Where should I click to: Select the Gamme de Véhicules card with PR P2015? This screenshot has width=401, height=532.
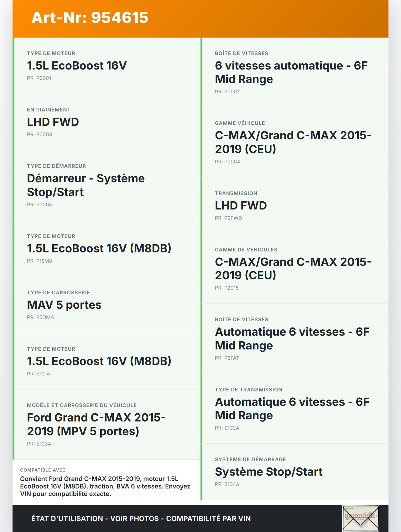(x=294, y=269)
